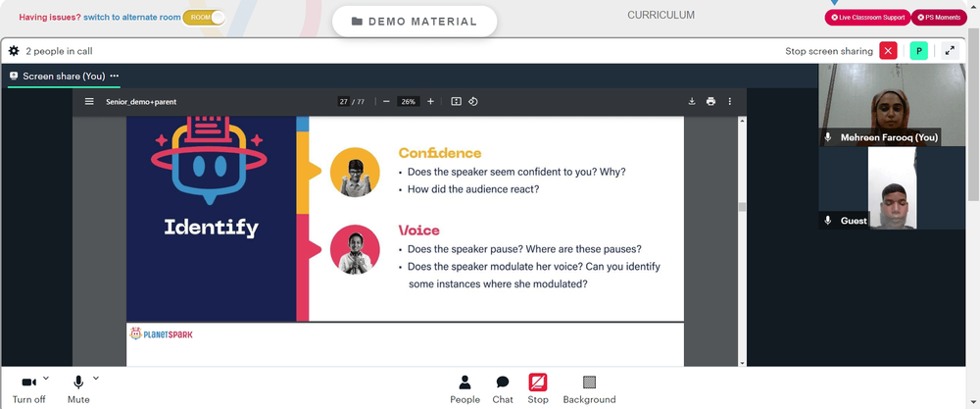
Task: Zoom in the PDF with plus button
Action: (430, 101)
